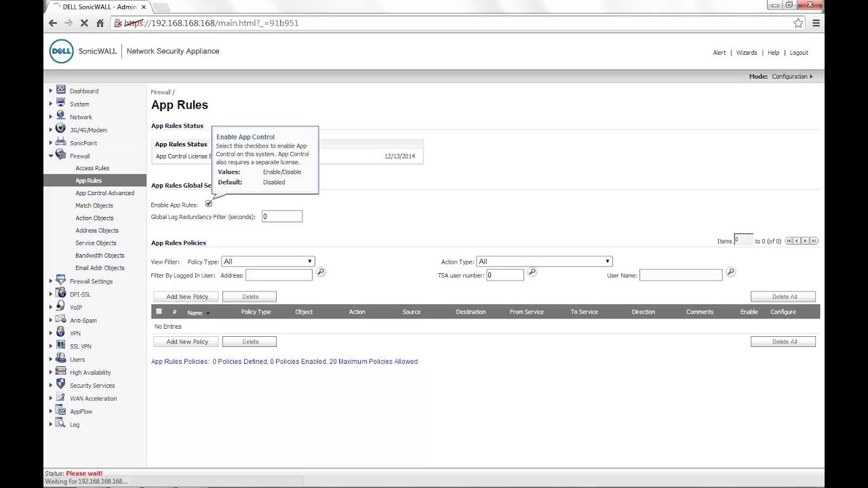Image resolution: width=868 pixels, height=488 pixels.
Task: Click the Firewall Settings icon
Action: [61, 281]
